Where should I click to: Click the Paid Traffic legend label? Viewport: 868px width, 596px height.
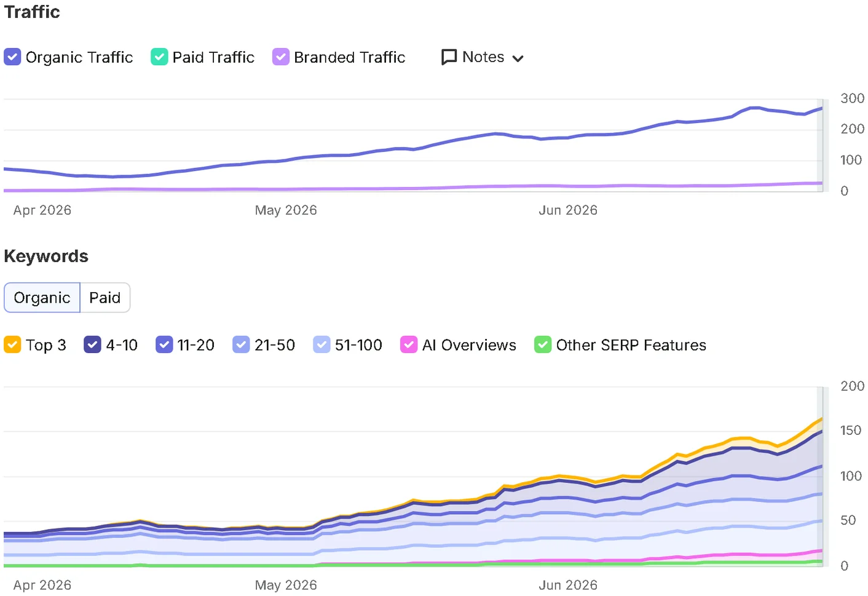[213, 57]
